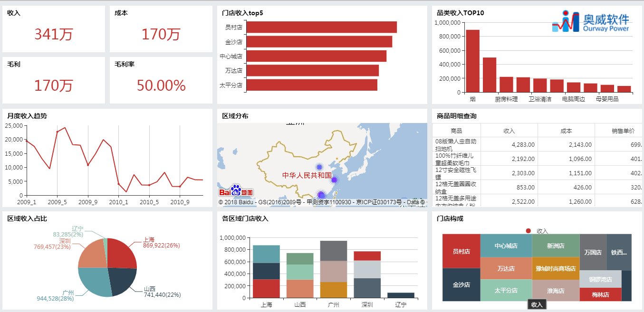Click the red bottom segment of 上海 stacked bar

coord(266,289)
